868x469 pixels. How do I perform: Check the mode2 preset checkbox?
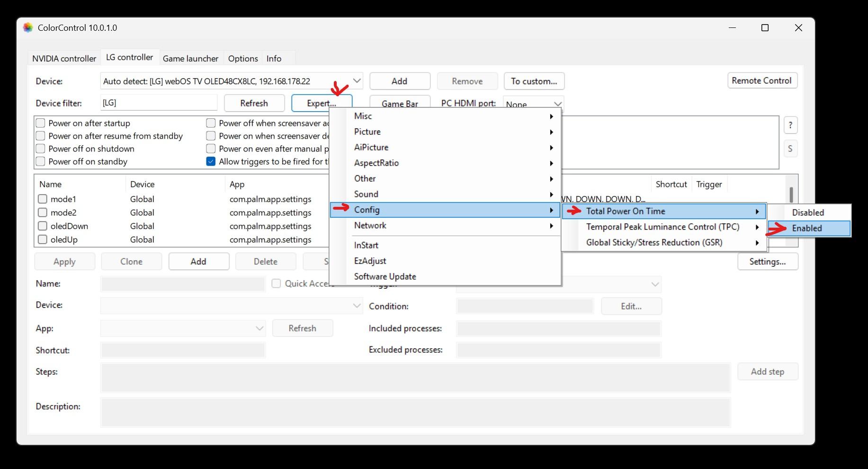pos(43,212)
